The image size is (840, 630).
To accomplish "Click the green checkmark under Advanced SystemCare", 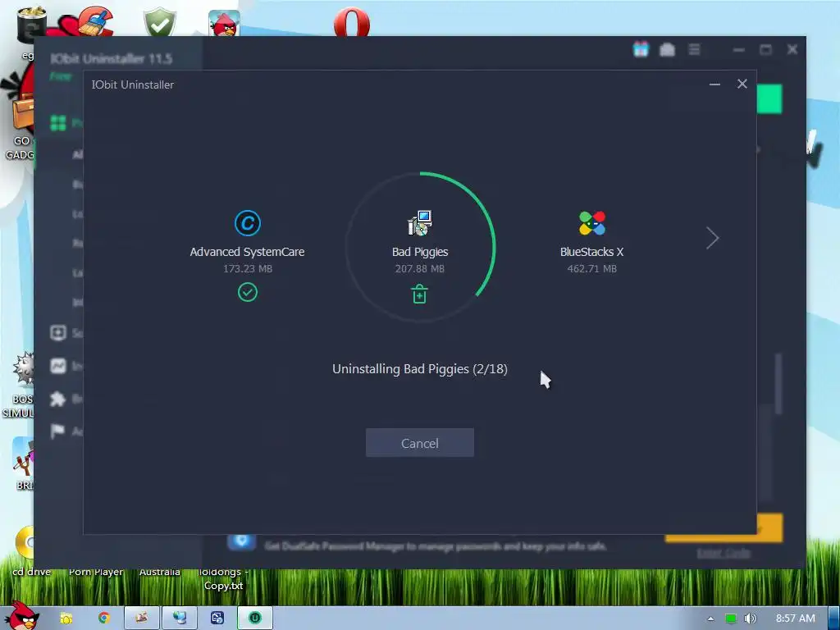I will pyautogui.click(x=248, y=293).
